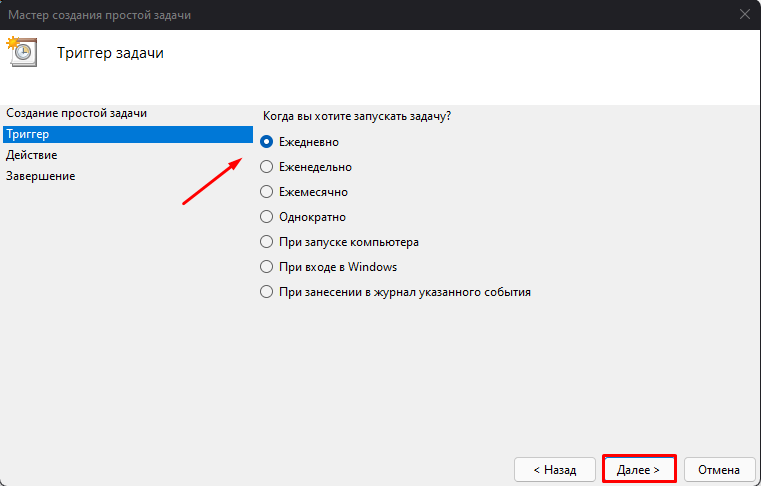The height and width of the screenshot is (486, 761).
Task: Choose При занесении в журнал указанного события
Action: (x=266, y=292)
